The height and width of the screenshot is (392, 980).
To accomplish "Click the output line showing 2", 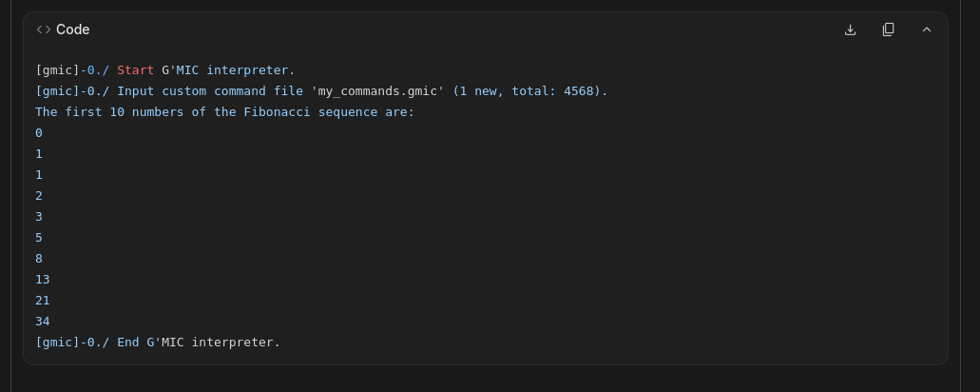I will tap(39, 196).
